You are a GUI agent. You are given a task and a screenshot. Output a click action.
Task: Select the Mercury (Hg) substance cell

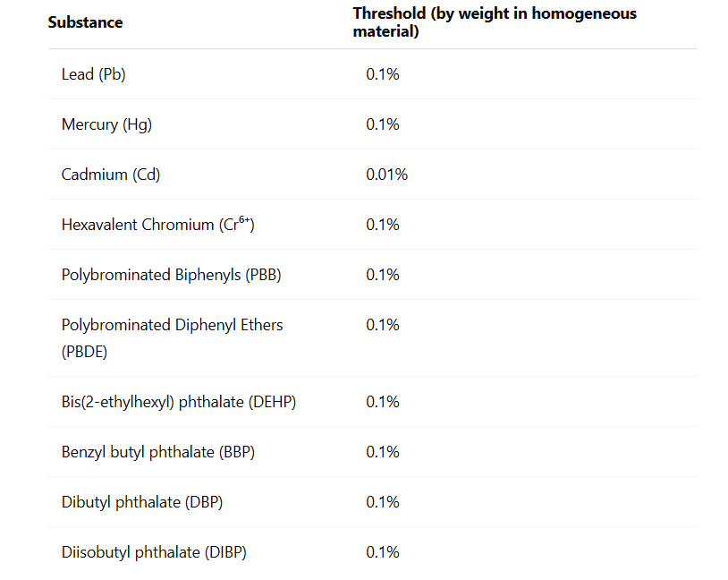pyautogui.click(x=106, y=124)
